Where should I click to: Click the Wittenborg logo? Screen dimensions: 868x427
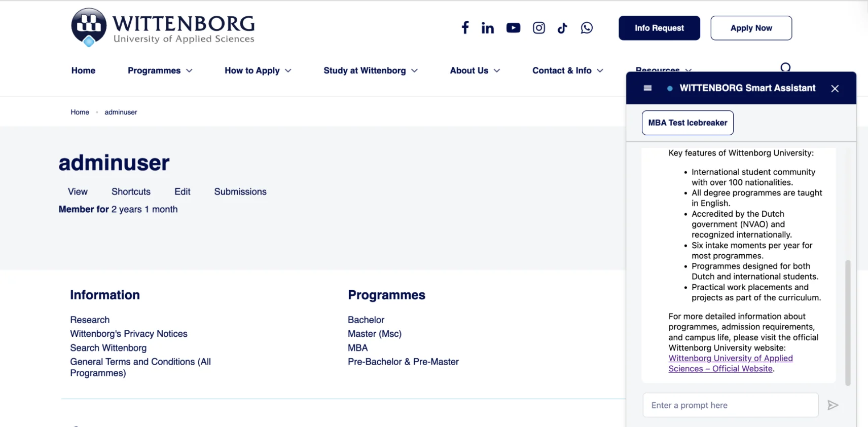[163, 27]
